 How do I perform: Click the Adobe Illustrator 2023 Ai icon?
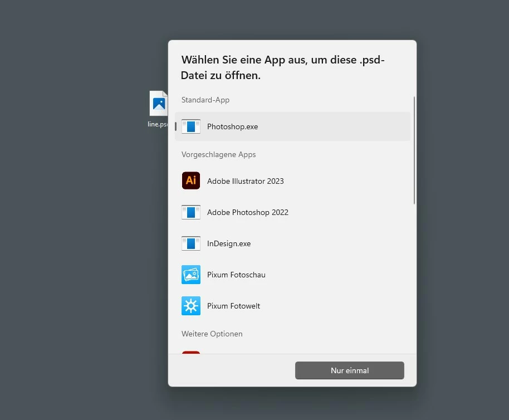tap(191, 181)
